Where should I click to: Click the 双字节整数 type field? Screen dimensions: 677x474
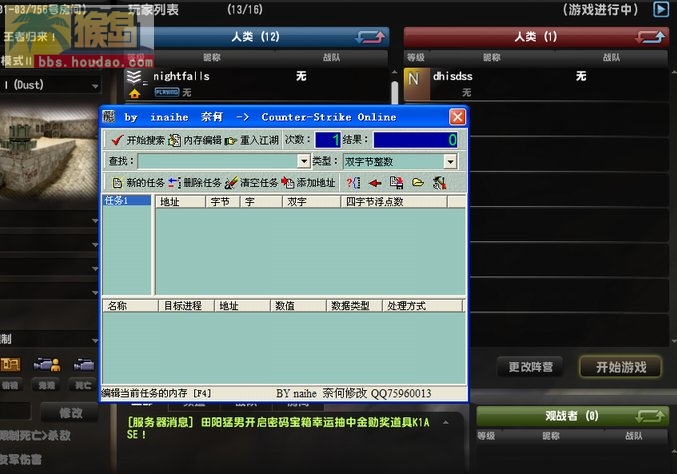point(394,161)
